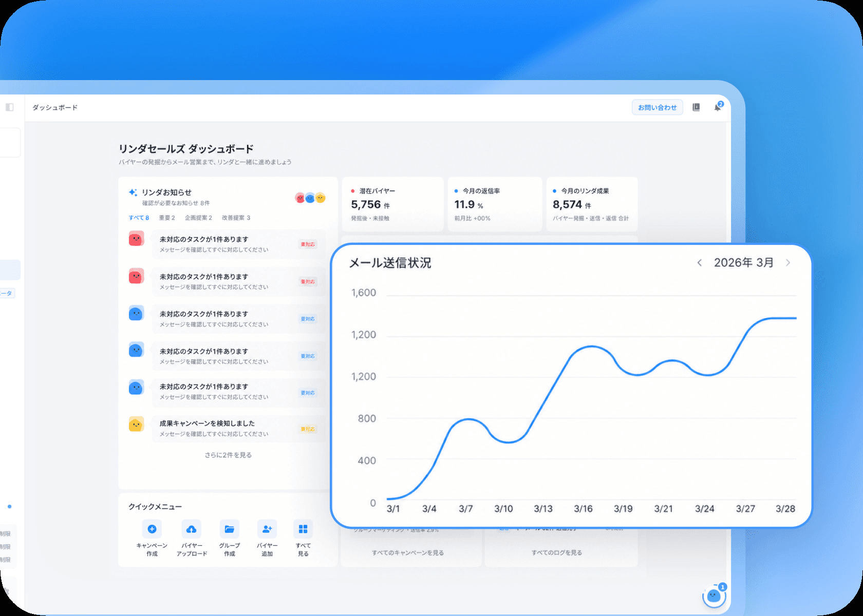Select the blue character avatar in リンダお知らせ header
The width and height of the screenshot is (863, 616).
310,198
